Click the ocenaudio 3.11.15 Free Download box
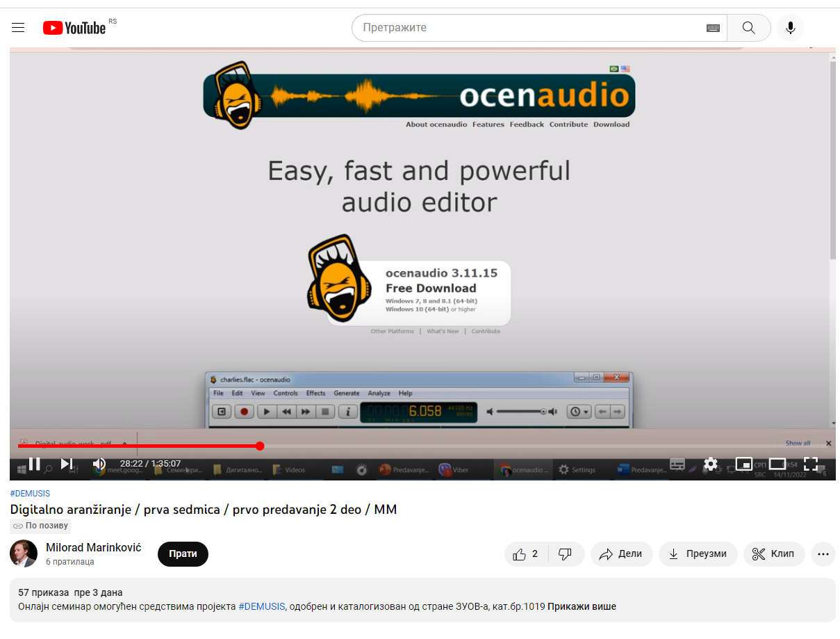 420,293
